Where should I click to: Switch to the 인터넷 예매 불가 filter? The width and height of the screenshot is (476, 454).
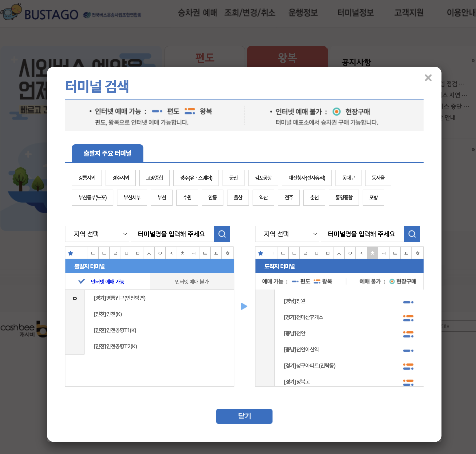(x=192, y=281)
